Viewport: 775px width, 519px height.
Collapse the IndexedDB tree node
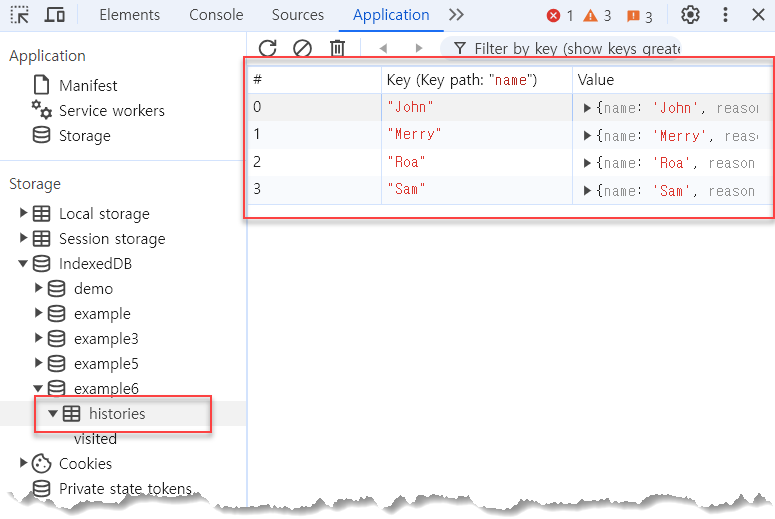pyautogui.click(x=24, y=264)
